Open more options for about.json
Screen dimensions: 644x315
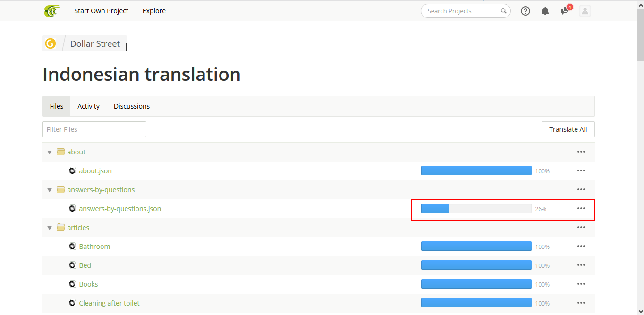coord(581,171)
